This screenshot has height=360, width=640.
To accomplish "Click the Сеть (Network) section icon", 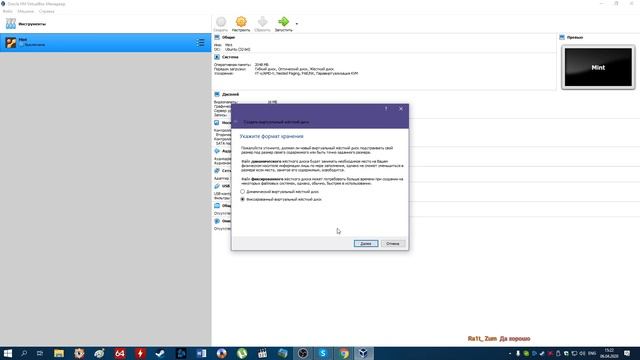I will (217, 171).
